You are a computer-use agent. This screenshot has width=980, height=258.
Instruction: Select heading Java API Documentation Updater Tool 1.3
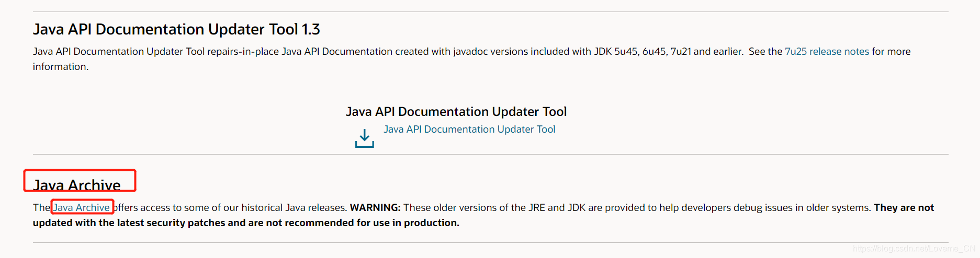176,29
